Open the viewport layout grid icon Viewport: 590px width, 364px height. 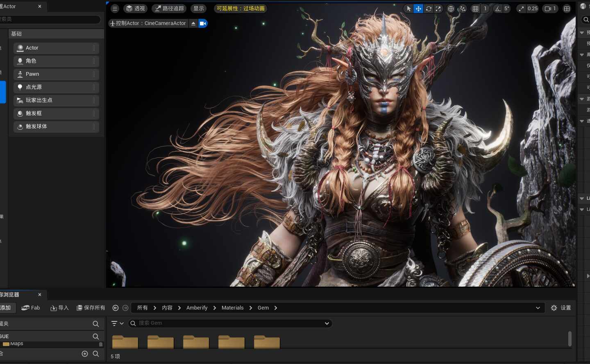coord(567,9)
